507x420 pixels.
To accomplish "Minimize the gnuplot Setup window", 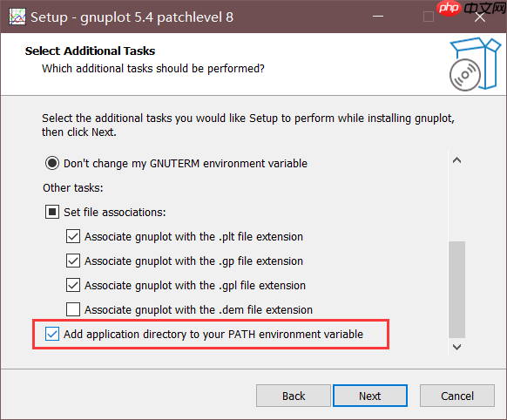I will coord(378,17).
